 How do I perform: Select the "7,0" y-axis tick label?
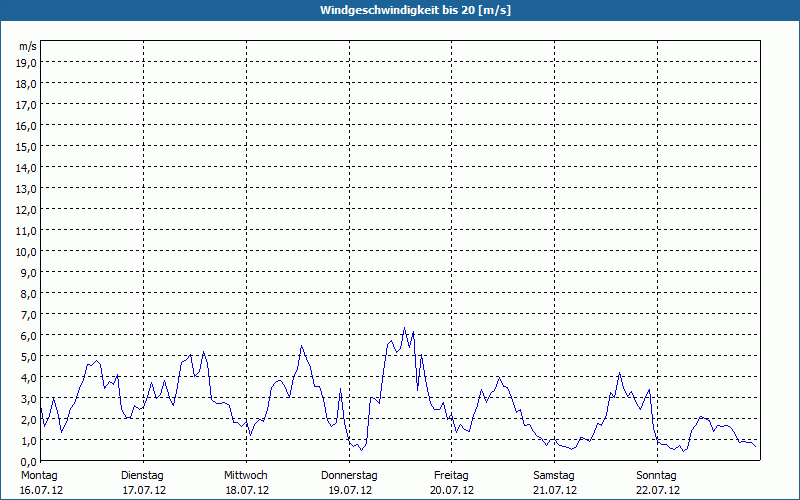[27, 314]
